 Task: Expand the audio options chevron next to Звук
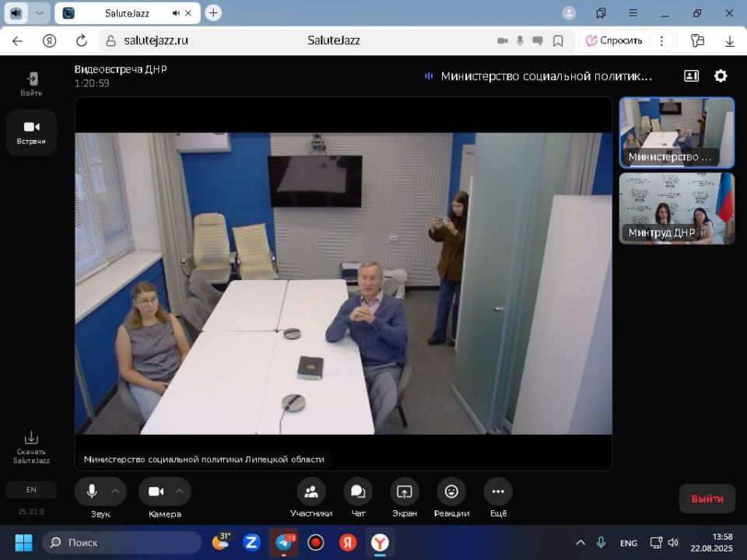115,492
